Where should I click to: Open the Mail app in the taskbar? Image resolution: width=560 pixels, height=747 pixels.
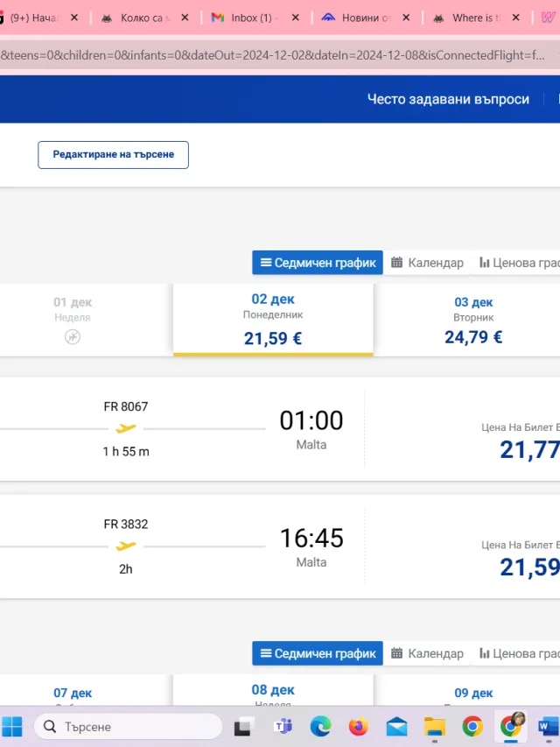point(396,727)
